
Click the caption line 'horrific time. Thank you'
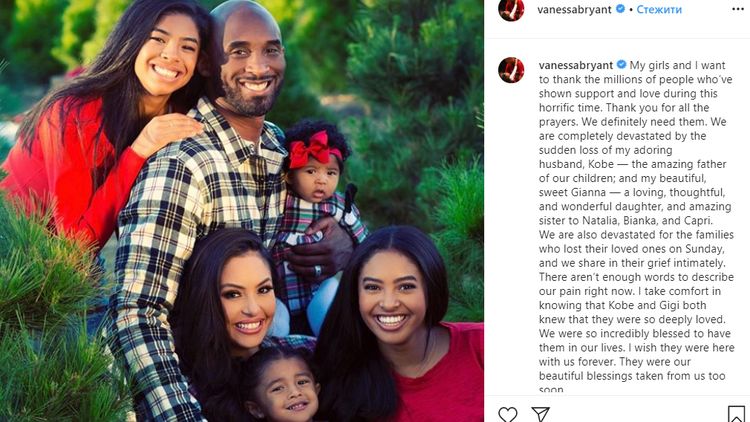pos(624,108)
